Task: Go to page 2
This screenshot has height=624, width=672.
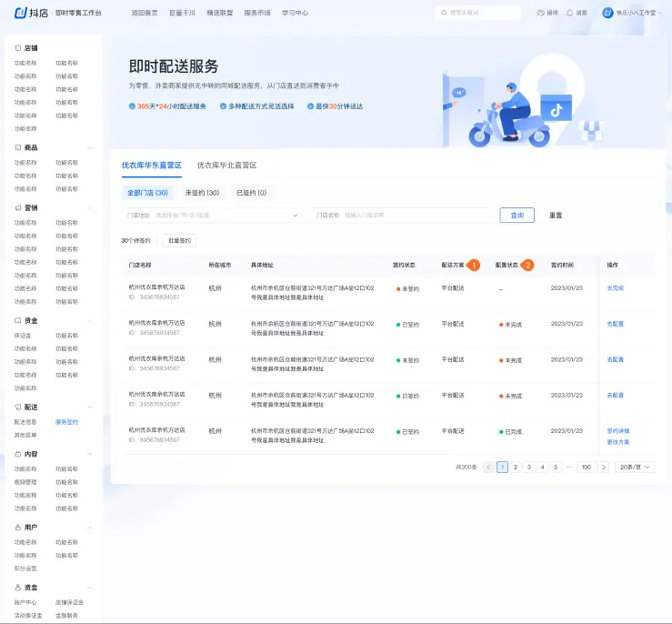Action: pos(516,468)
